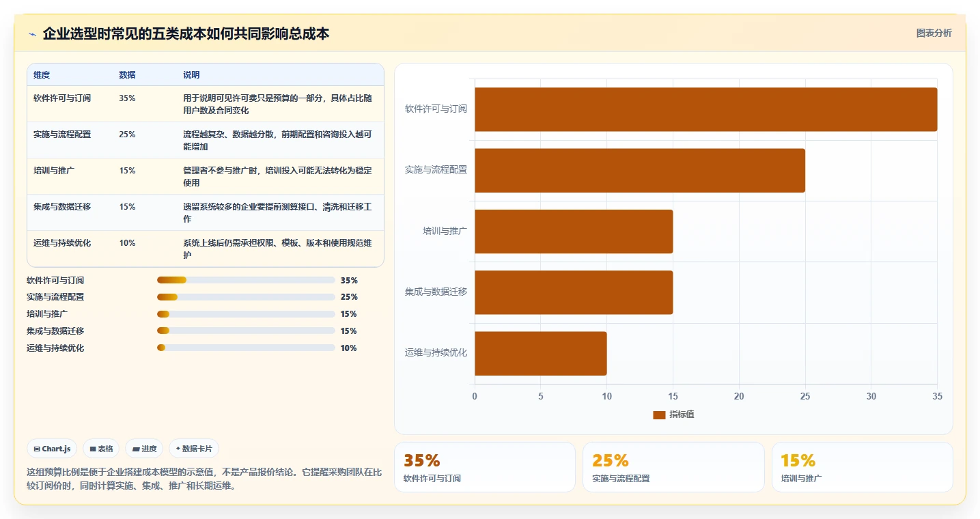980x519 pixels.
Task: Select the 表格 tag chip
Action: click(x=101, y=449)
